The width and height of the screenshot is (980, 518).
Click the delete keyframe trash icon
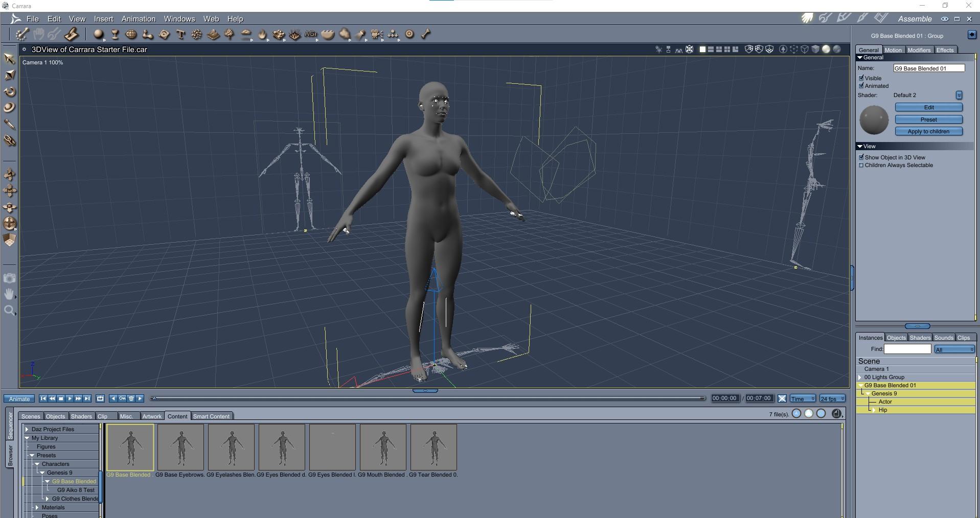click(131, 398)
